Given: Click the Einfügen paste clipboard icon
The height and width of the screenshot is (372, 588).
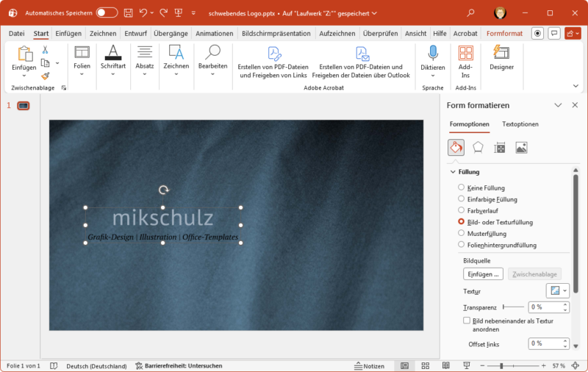Looking at the screenshot, I should click(24, 54).
